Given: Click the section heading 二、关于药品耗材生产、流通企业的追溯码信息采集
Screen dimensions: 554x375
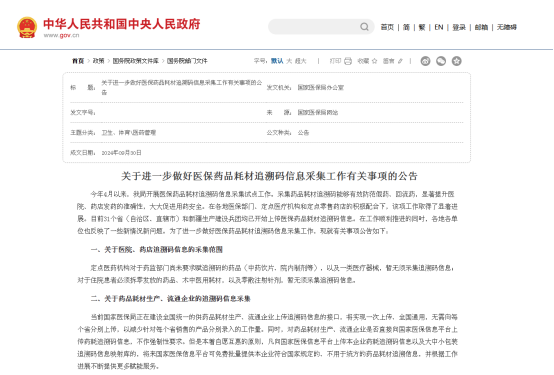Looking at the screenshot, I should [x=170, y=299].
